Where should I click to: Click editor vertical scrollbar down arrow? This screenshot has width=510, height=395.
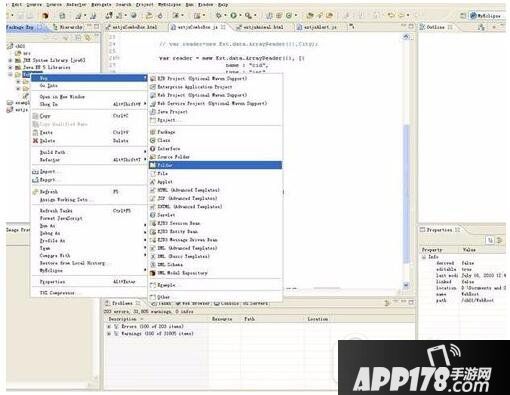406,285
